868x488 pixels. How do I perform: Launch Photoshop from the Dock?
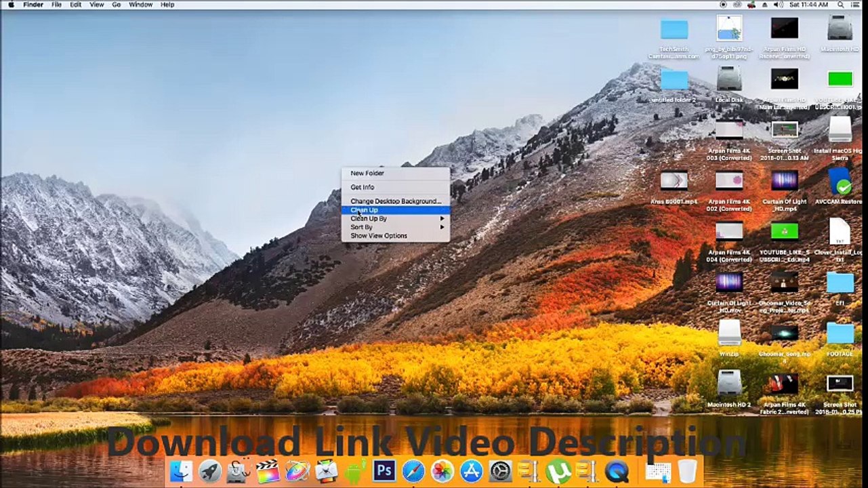tap(384, 471)
